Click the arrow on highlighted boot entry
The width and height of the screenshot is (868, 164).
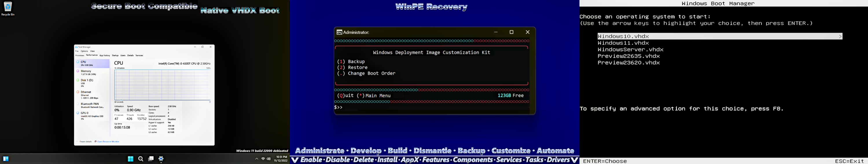coord(840,36)
